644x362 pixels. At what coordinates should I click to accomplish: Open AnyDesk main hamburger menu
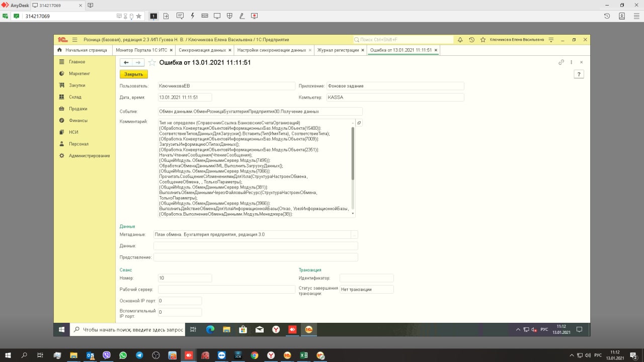pyautogui.click(x=636, y=16)
